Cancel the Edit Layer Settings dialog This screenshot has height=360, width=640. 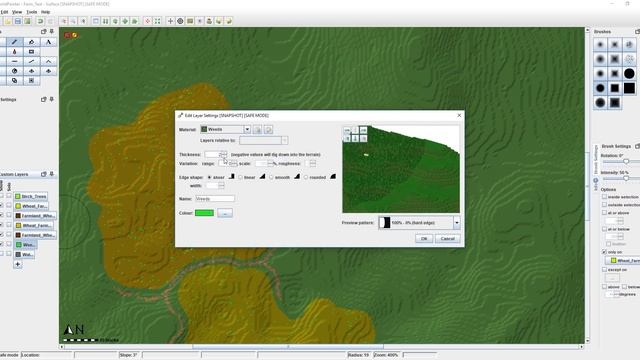click(x=447, y=239)
